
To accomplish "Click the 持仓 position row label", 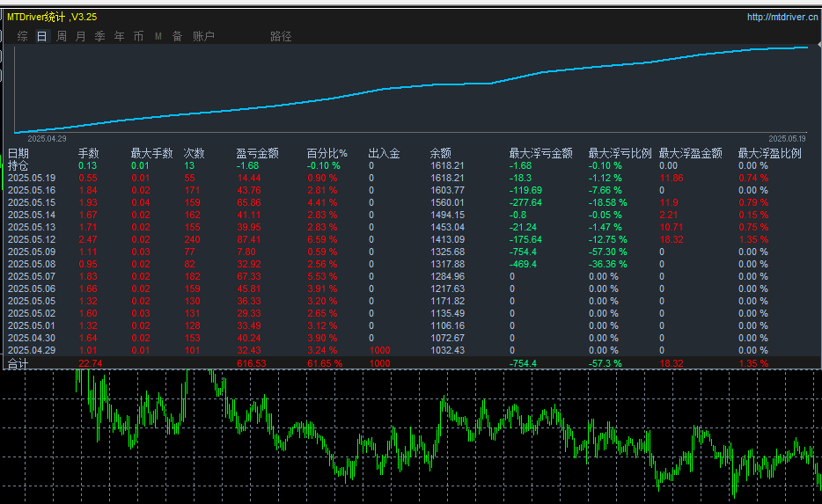I will 18,165.
